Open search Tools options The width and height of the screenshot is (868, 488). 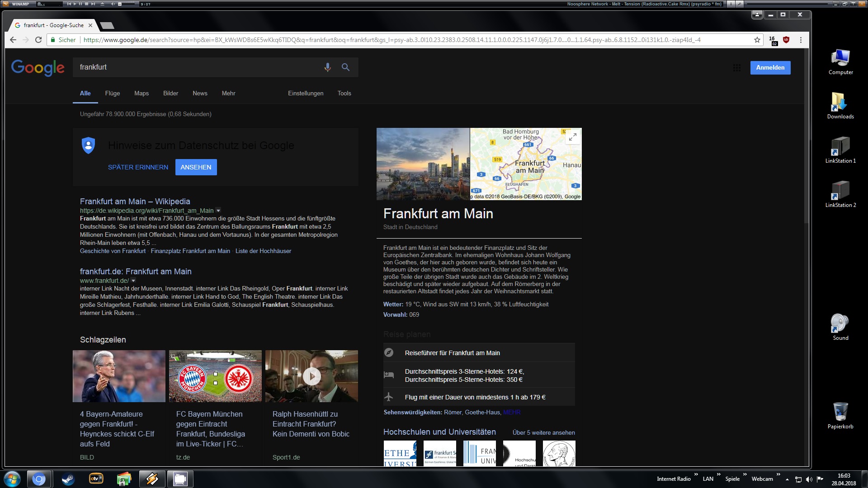point(344,94)
